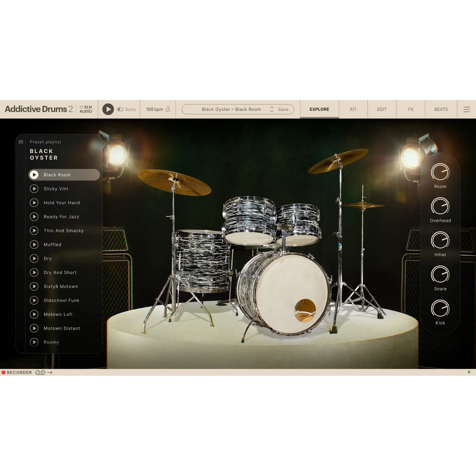Switch to the EXPLORE tab
Viewport: 476px width, 476px height.
(x=319, y=109)
